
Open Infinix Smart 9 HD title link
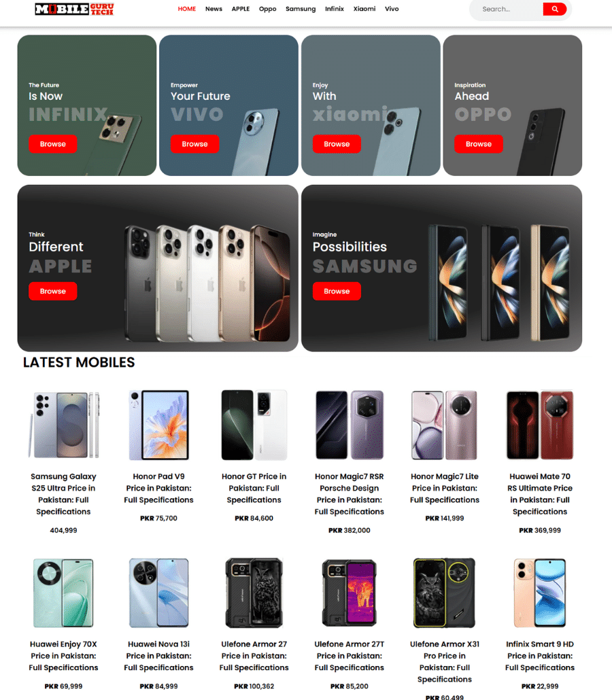pos(540,655)
